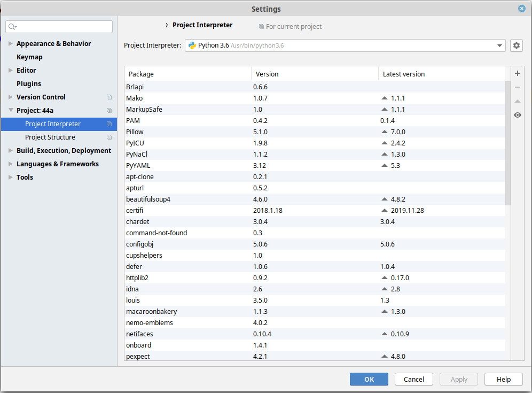Viewport: 532px width, 393px height.
Task: Click the search magnifier icon in sidebar
Action: 13,27
